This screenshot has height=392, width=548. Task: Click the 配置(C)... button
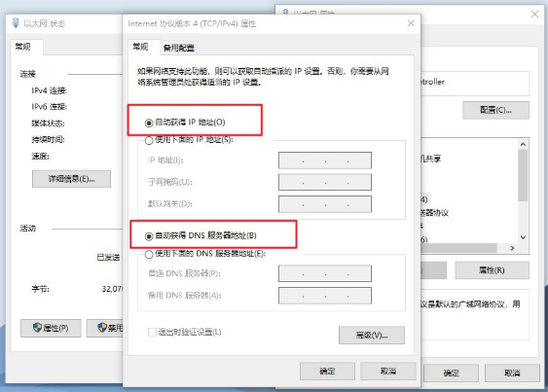495,111
